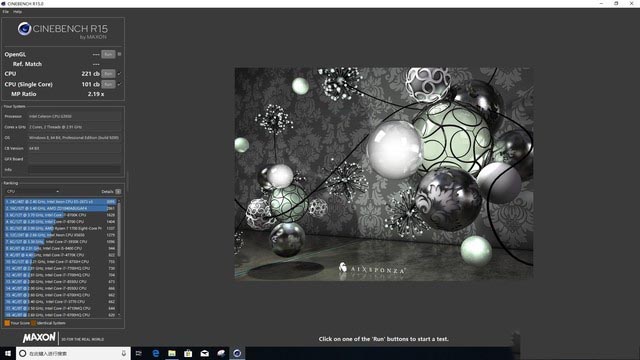Viewport: 640px width, 360px height.
Task: Click the MAXON logo
Action: (39, 338)
